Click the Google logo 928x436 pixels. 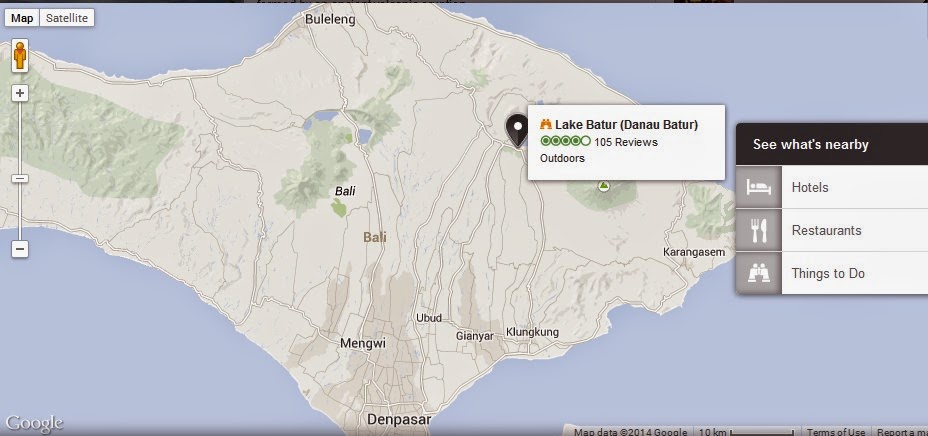[x=34, y=423]
